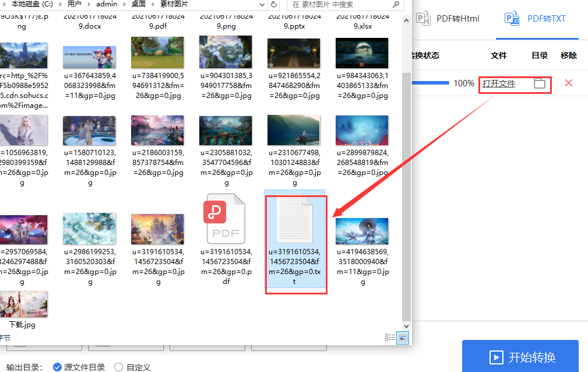Remove the converted file via red X icon
This screenshot has width=588, height=372.
point(569,83)
